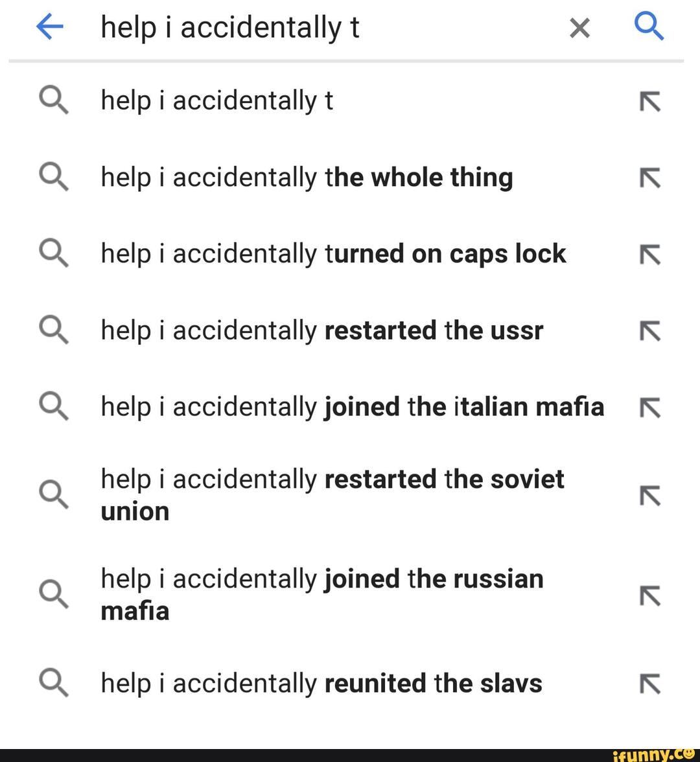Select 'help i accidentally reunited the slavs'
Screen dimensions: 700x762
(x=320, y=682)
